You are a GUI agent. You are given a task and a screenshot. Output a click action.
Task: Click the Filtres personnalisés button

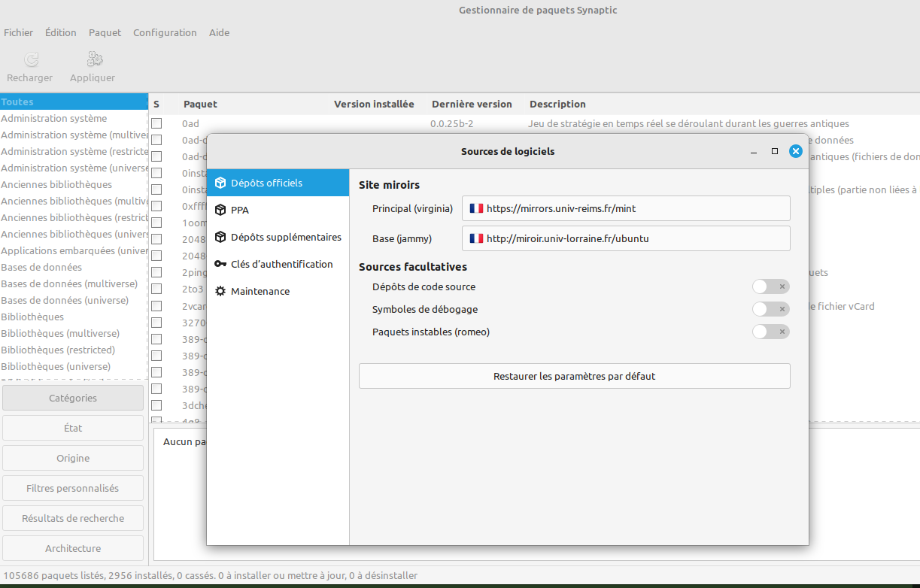click(72, 488)
